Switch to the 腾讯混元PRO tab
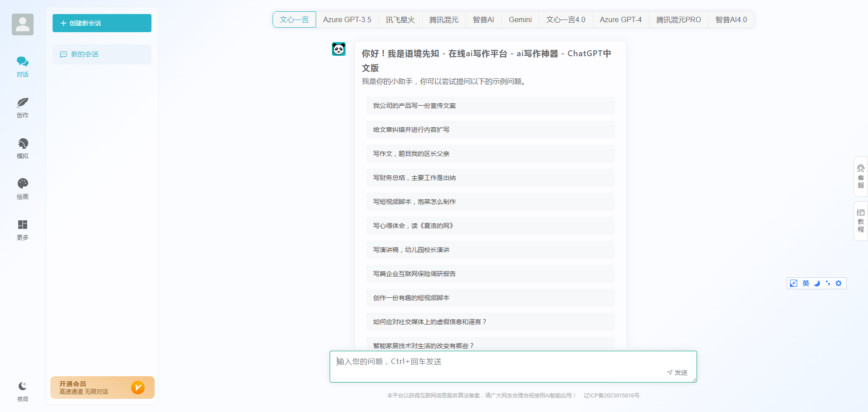Viewport: 868px width, 412px height. 678,19
